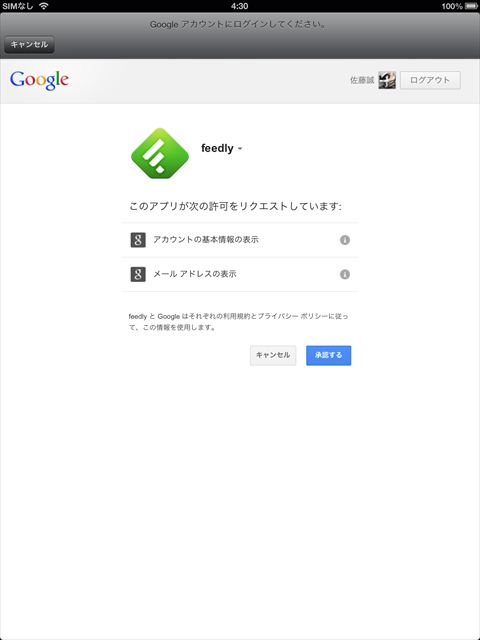This screenshot has height=640, width=480.
Task: Tap the top-left キャンセル navigation button
Action: (29, 44)
